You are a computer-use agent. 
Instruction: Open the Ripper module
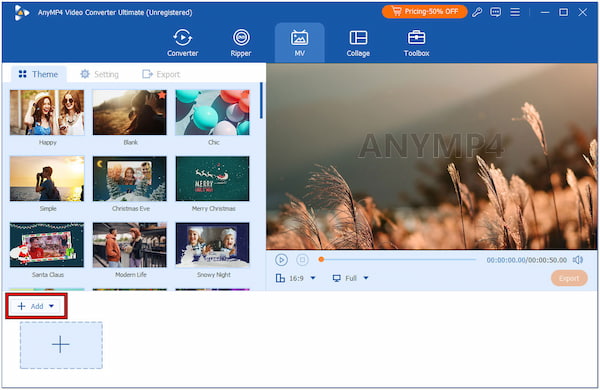241,43
